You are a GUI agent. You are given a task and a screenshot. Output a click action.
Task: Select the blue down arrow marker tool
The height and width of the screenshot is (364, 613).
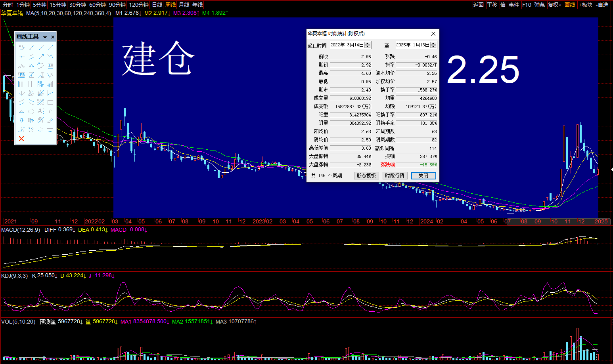coord(21,120)
